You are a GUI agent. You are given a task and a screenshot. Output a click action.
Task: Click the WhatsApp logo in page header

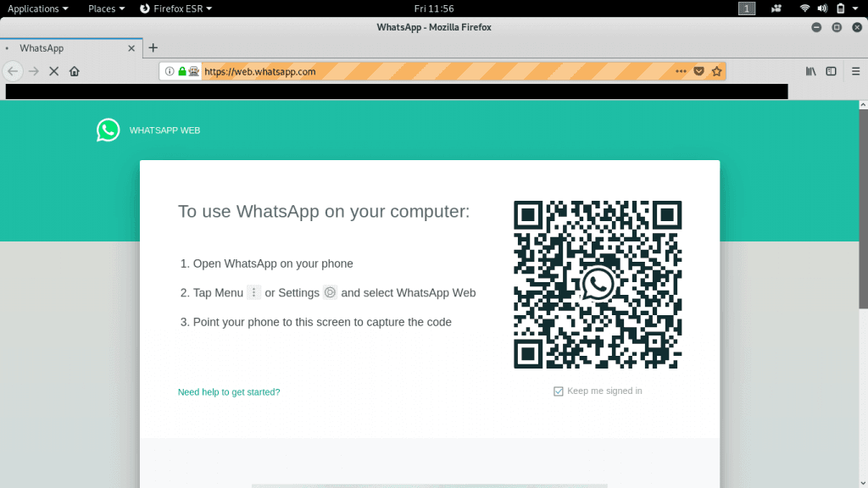pyautogui.click(x=108, y=130)
